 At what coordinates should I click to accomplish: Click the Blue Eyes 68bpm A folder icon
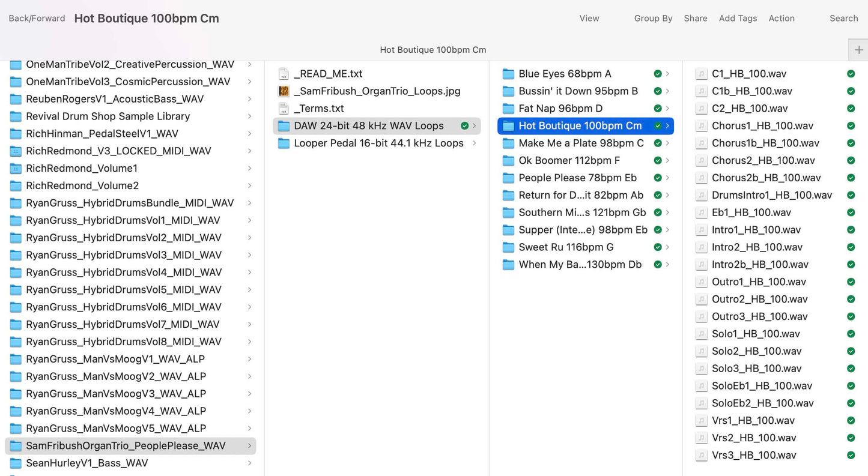coord(509,74)
